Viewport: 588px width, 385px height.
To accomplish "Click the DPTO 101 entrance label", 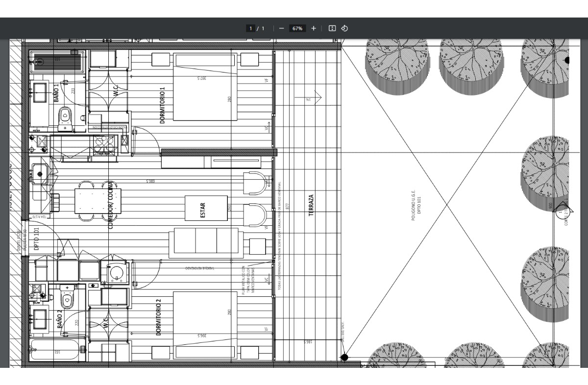I will point(37,239).
